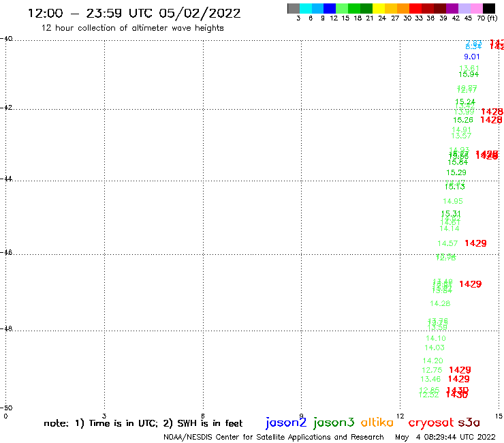Click the 'jason3' satellite legend label
Image resolution: width=504 pixels, height=443 pixels.
pos(334,423)
